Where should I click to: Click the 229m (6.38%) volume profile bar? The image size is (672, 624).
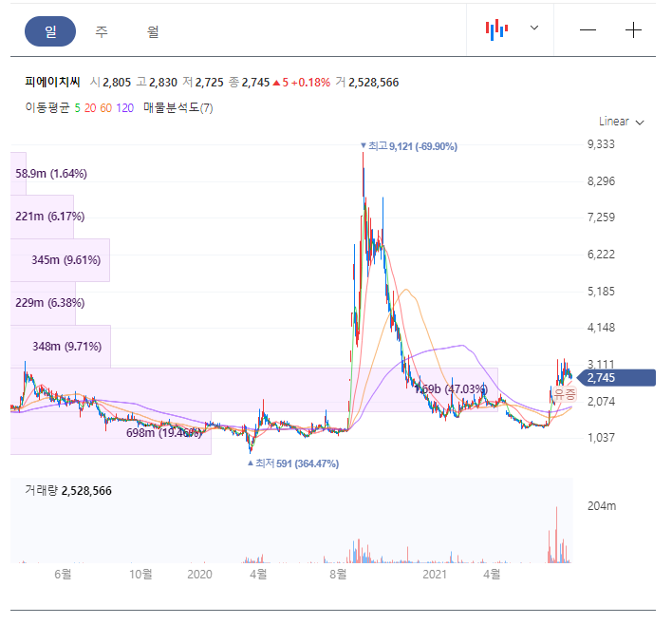tap(44, 303)
